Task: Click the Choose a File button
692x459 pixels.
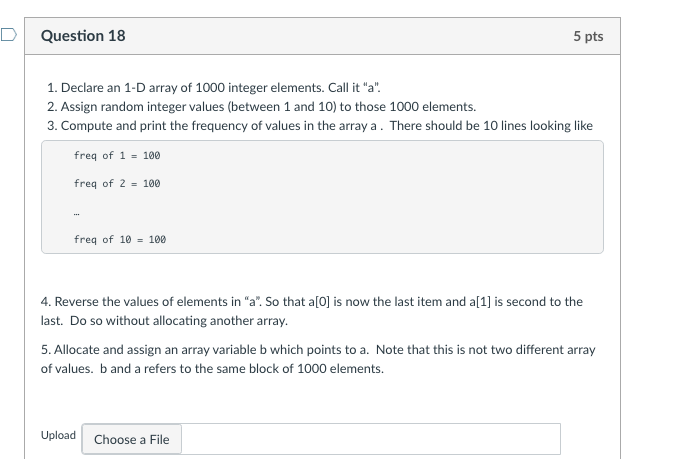Action: click(132, 439)
